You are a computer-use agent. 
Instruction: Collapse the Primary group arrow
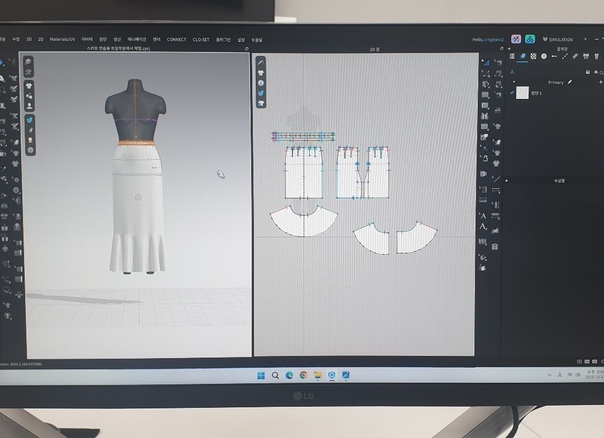click(513, 82)
